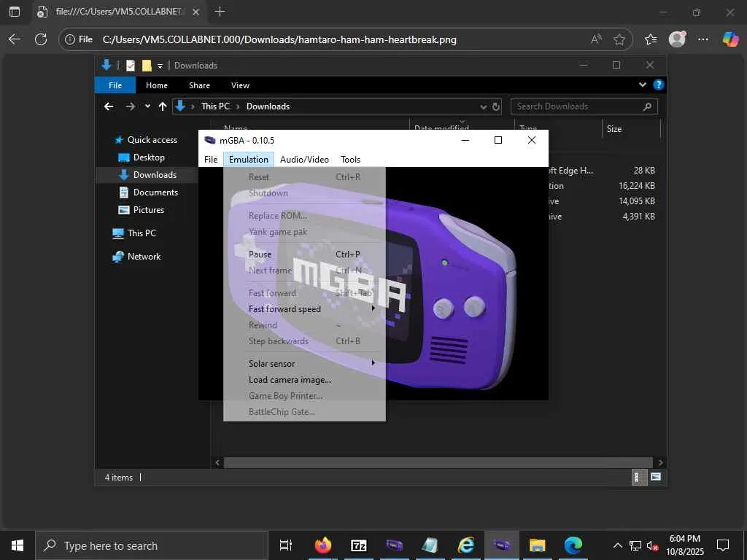Click the Game Boy Printer... entry
This screenshot has width=747, height=560.
click(304, 396)
